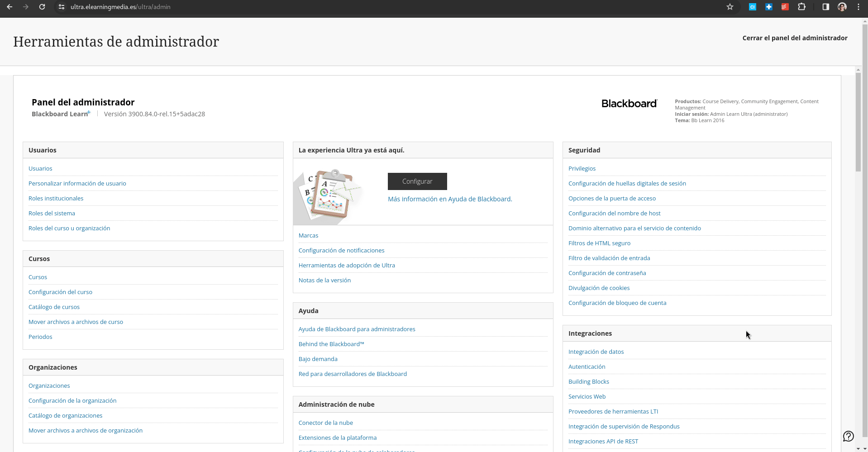The image size is (868, 452).
Task: Open Ayuda de Blackboard para administradores
Action: [357, 329]
